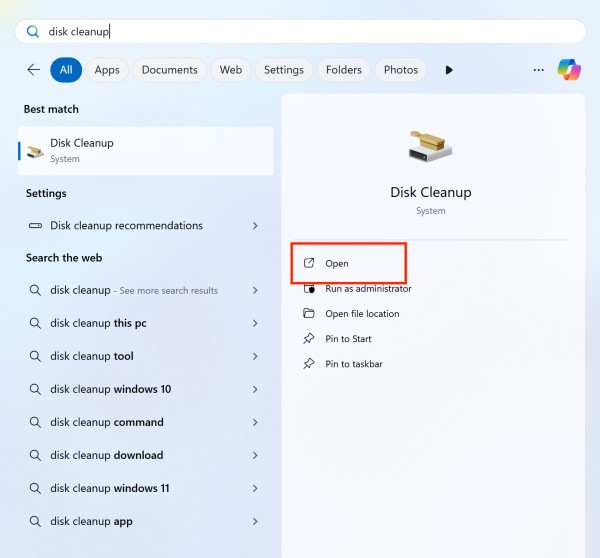The image size is (600, 558).
Task: Select Pin to Start
Action: (x=348, y=339)
